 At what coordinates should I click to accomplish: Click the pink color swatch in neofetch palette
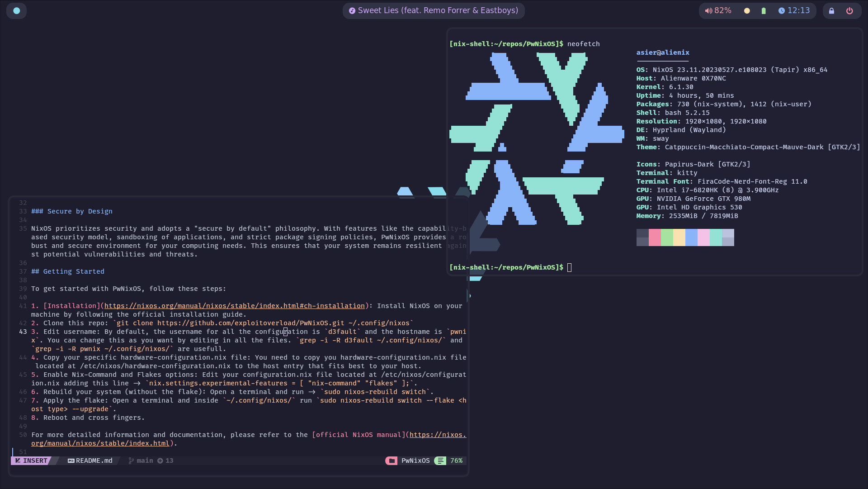pos(655,237)
